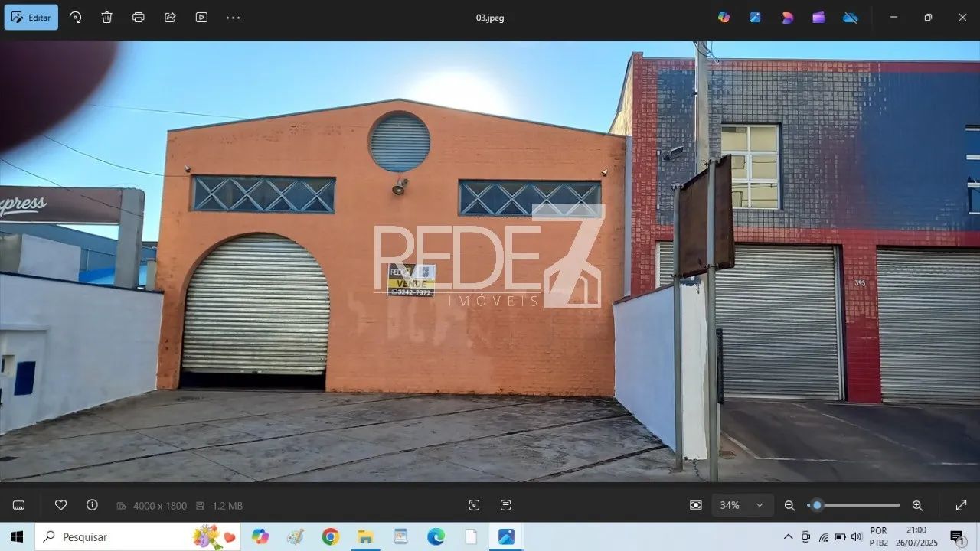Click the displayed warehouse photo
The width and height of the screenshot is (980, 551).
pyautogui.click(x=490, y=261)
